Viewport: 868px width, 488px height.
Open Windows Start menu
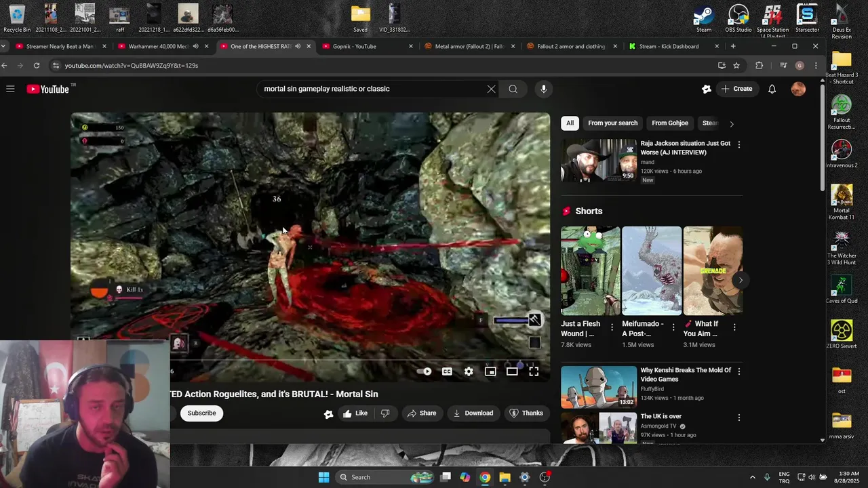pyautogui.click(x=324, y=477)
